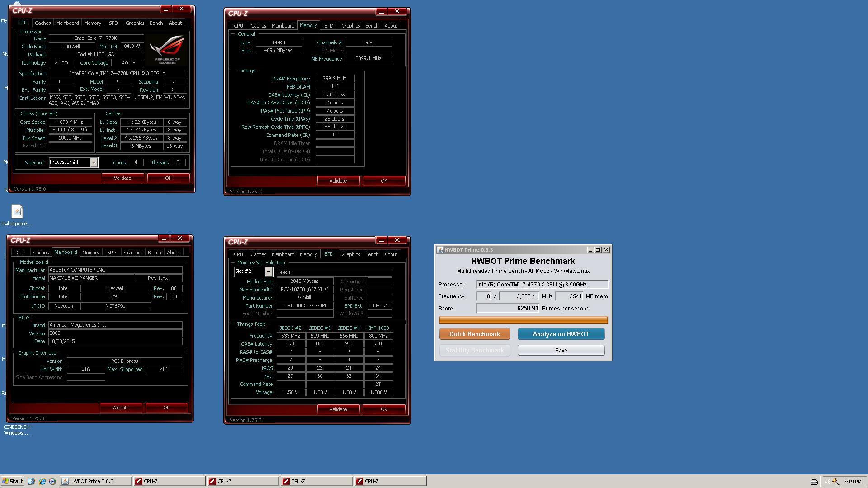
Task: Click the XMP-1600 frequency cell 800 MHz
Action: click(378, 336)
